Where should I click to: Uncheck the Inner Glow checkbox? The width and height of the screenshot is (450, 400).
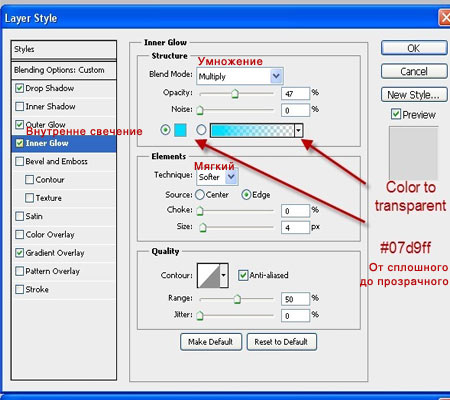click(x=20, y=143)
